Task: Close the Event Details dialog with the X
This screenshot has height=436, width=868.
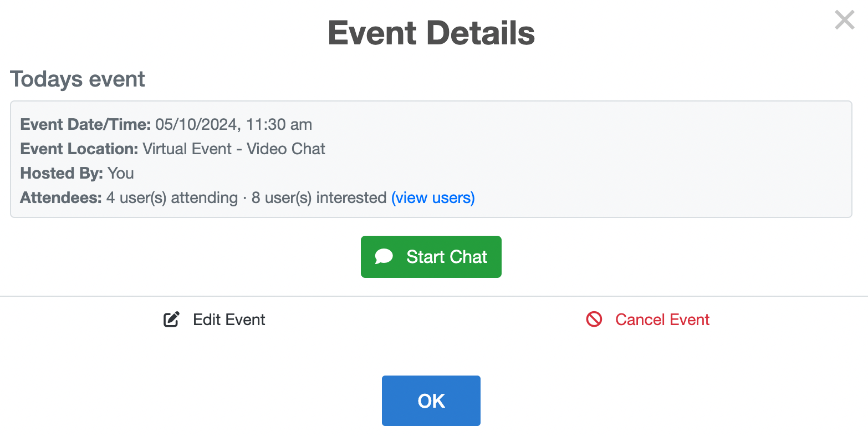Action: click(845, 21)
